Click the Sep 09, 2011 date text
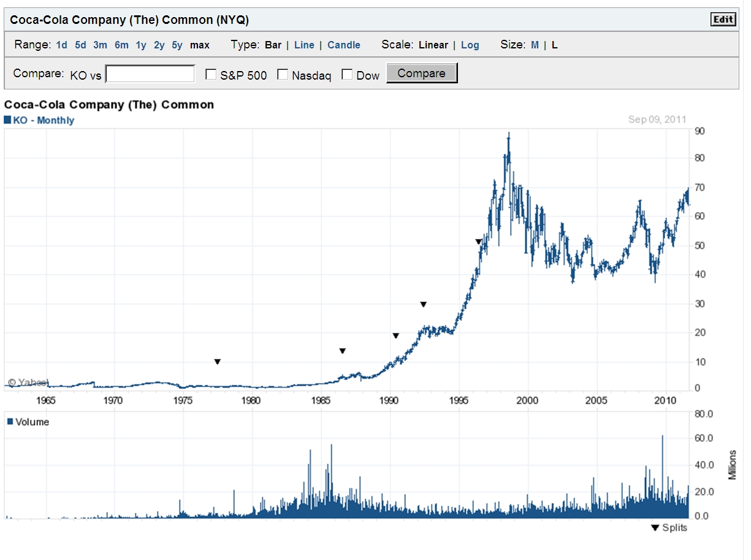Image resolution: width=751 pixels, height=560 pixels. (x=657, y=119)
